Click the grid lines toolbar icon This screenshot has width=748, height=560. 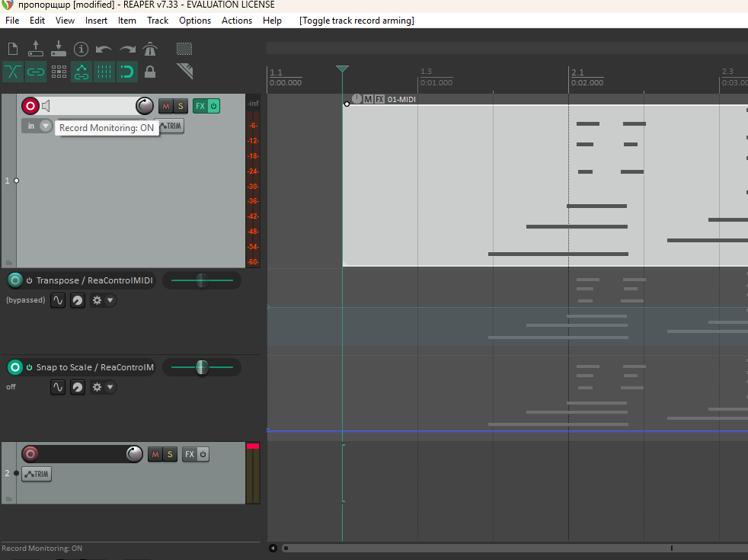104,72
